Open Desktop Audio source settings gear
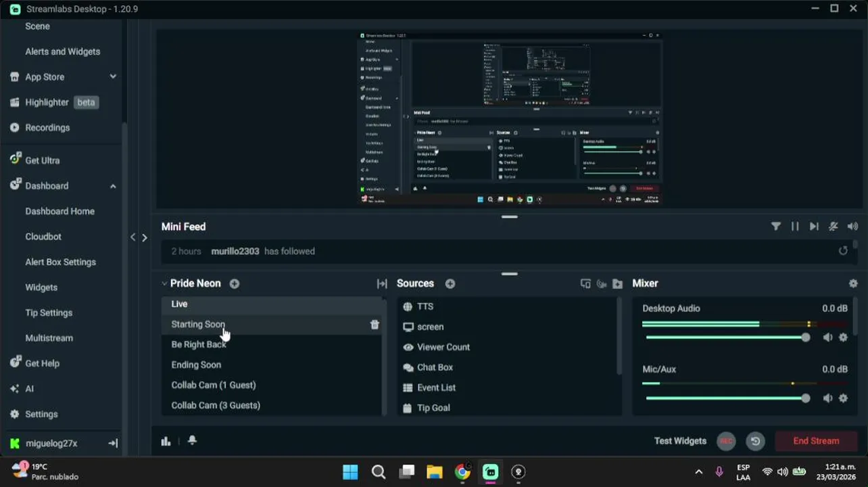868x487 pixels. pyautogui.click(x=843, y=338)
